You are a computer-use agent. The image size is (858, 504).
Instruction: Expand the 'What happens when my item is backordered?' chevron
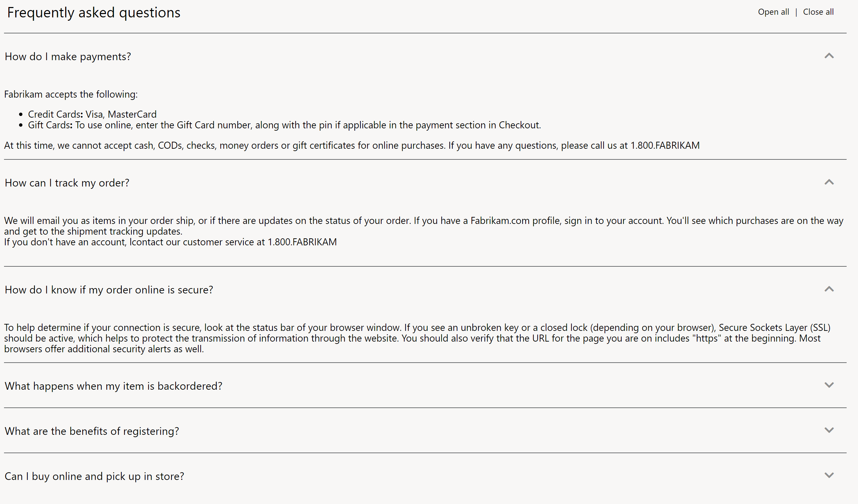click(x=829, y=385)
